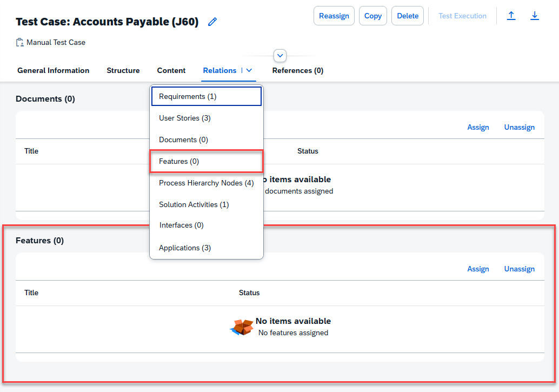This screenshot has height=392, width=559.
Task: Select the Relations tab
Action: (x=219, y=70)
